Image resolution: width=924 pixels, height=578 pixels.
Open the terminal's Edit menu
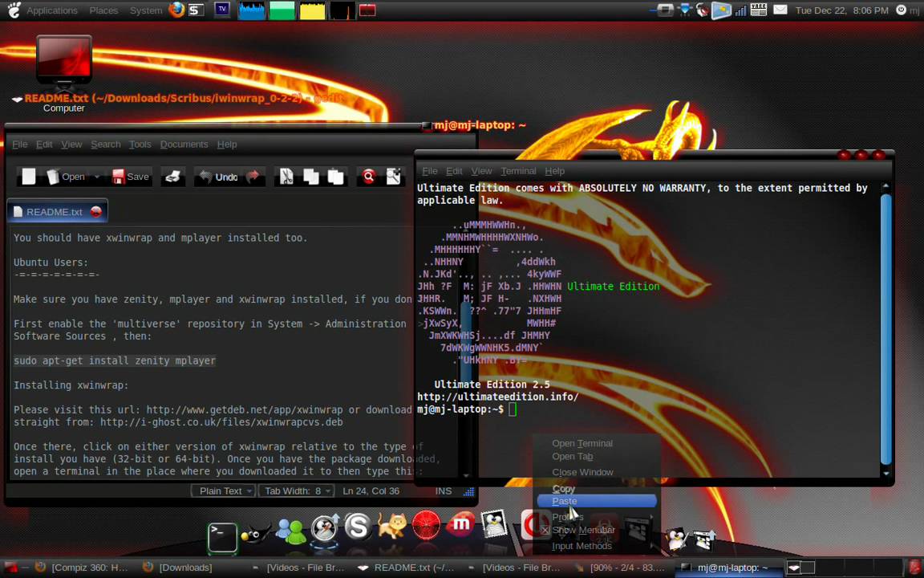click(454, 171)
